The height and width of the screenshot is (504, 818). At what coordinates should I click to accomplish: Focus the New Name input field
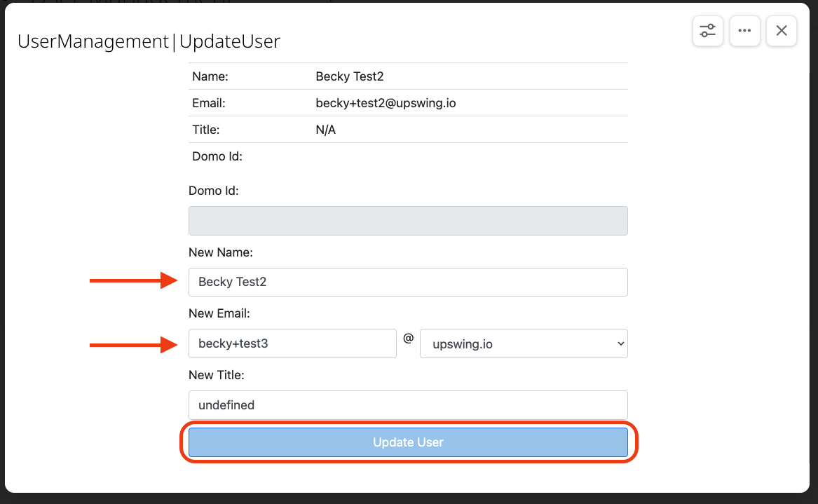(x=408, y=282)
